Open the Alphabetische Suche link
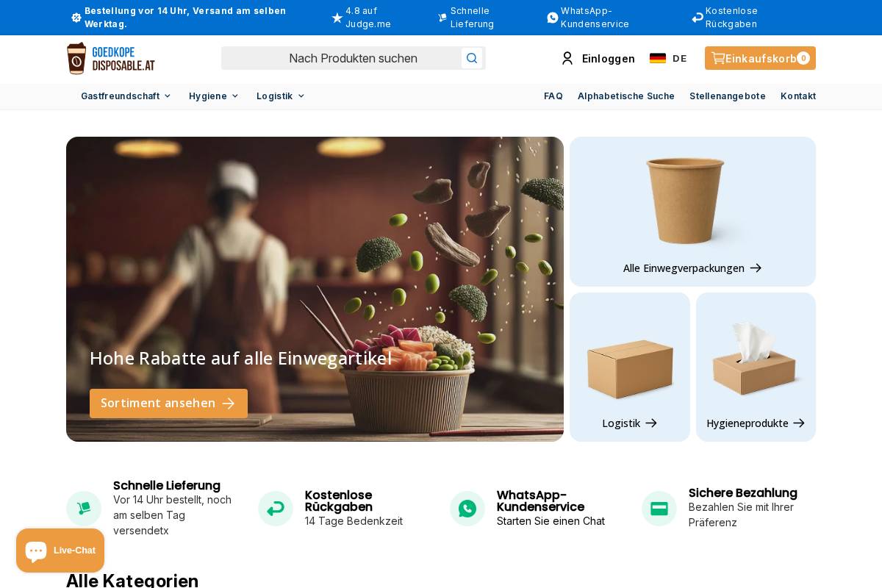882x588 pixels. [x=626, y=96]
